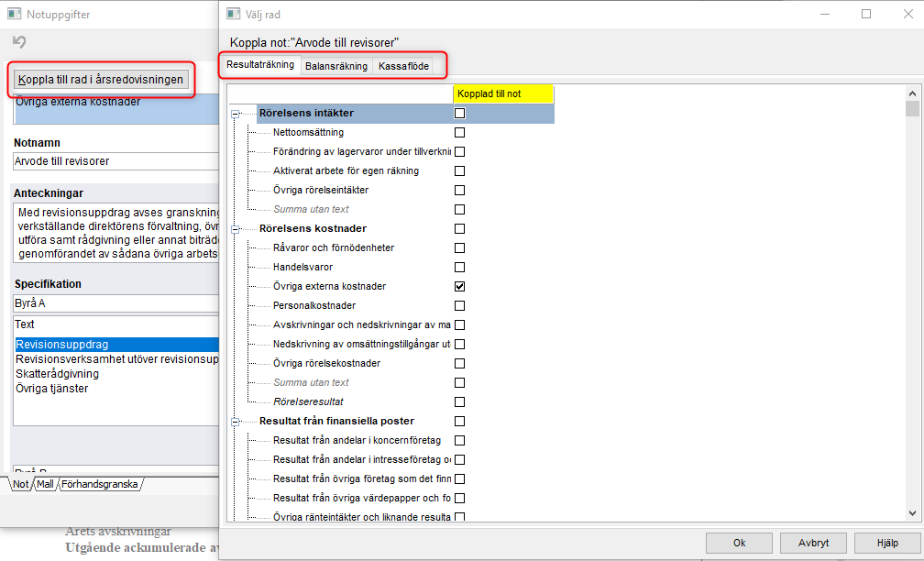Click the undo arrow icon in Notuppgifter
924x561 pixels.
(x=19, y=42)
